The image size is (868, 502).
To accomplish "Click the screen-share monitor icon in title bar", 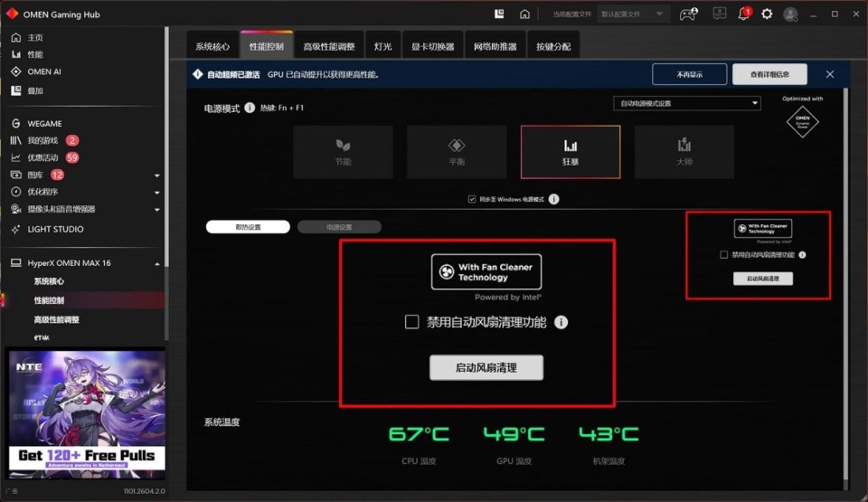I will click(719, 14).
